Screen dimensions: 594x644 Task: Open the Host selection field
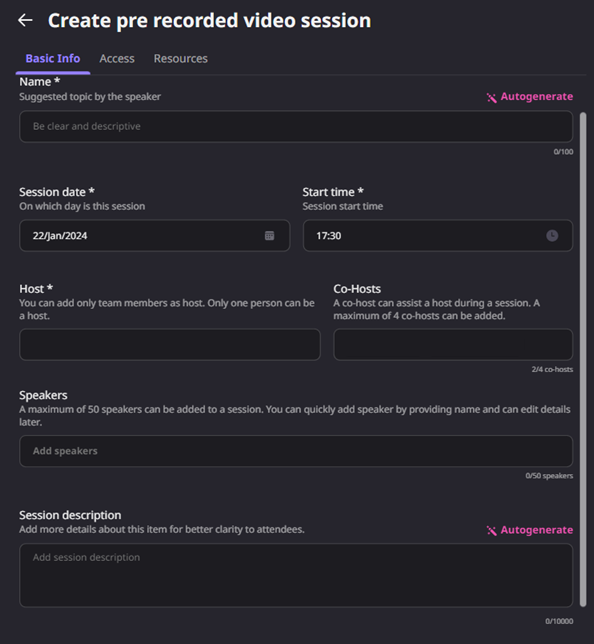170,345
